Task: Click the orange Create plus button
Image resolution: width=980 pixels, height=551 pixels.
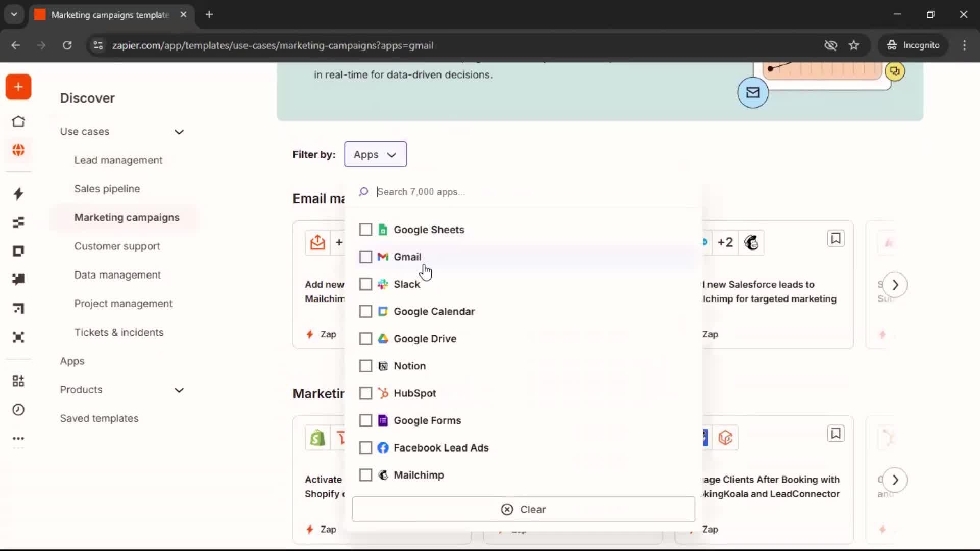Action: click(18, 87)
